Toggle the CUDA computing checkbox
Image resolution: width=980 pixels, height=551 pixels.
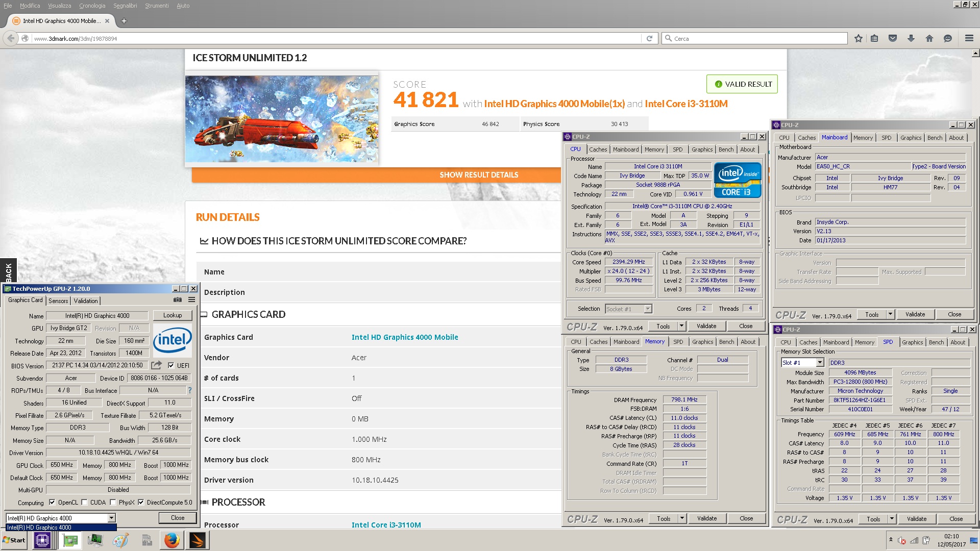tap(84, 503)
